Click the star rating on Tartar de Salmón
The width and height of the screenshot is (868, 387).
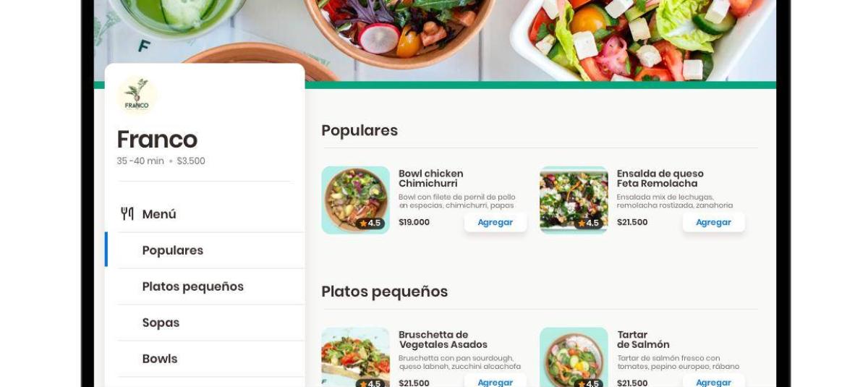pos(588,383)
